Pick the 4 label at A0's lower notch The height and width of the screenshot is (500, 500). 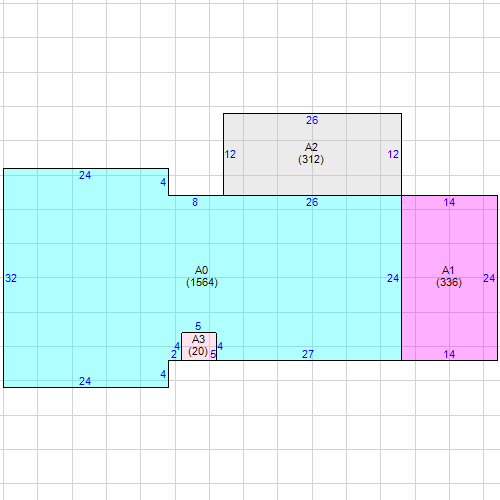click(163, 374)
